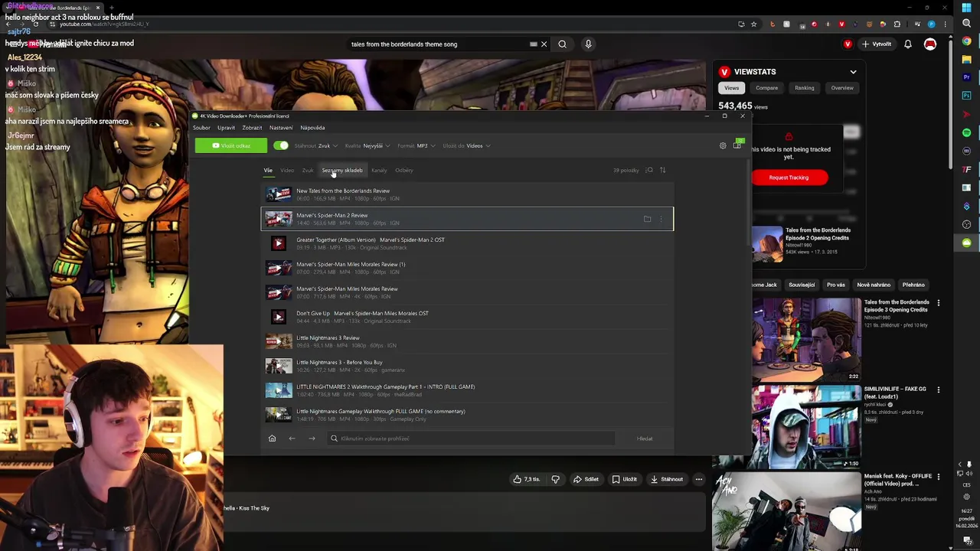Viewport: 980px width, 551px height.
Task: Select the Odběry filter tab
Action: click(404, 170)
